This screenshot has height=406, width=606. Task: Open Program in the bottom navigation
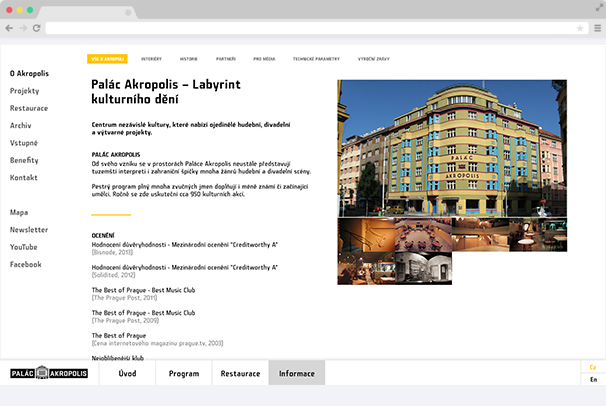183,373
